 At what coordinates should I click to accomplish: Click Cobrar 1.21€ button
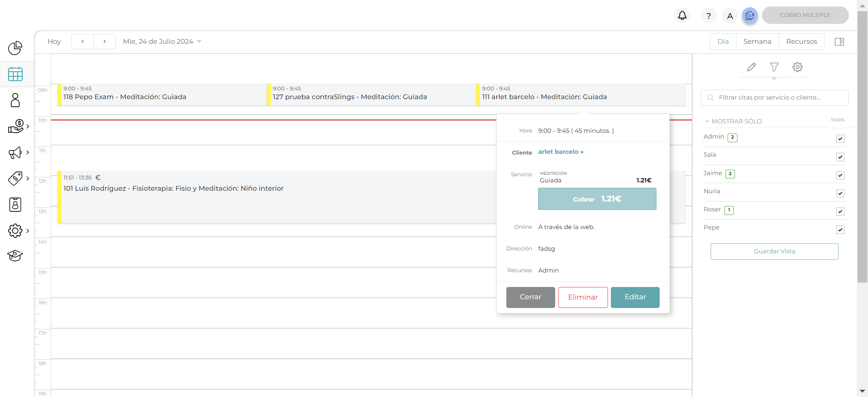(x=597, y=199)
